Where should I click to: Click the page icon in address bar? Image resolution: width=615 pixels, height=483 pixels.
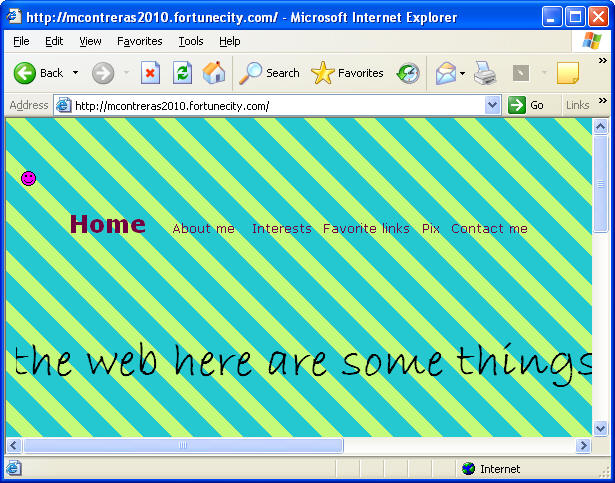[63, 106]
